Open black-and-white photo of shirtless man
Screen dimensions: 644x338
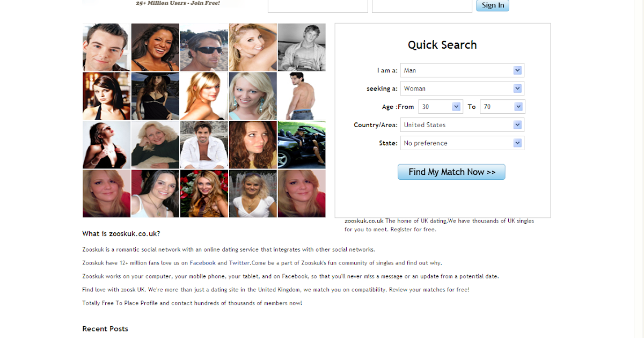coord(302,47)
